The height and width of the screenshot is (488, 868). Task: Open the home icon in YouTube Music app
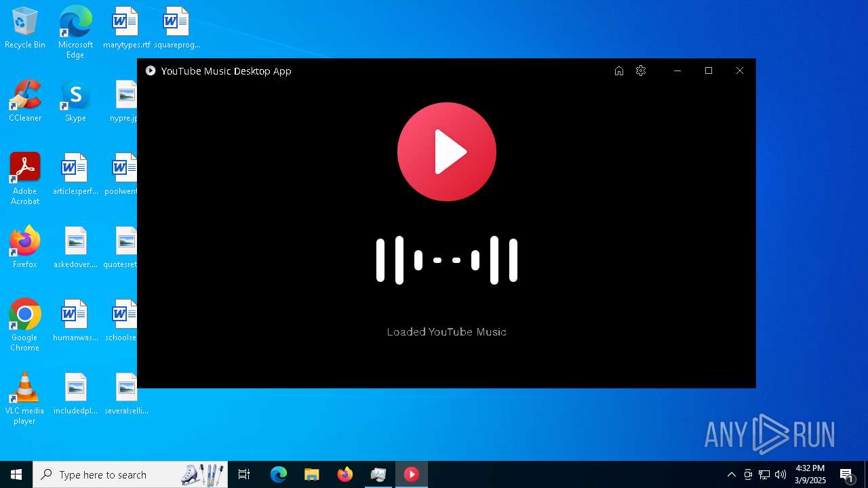coord(618,70)
